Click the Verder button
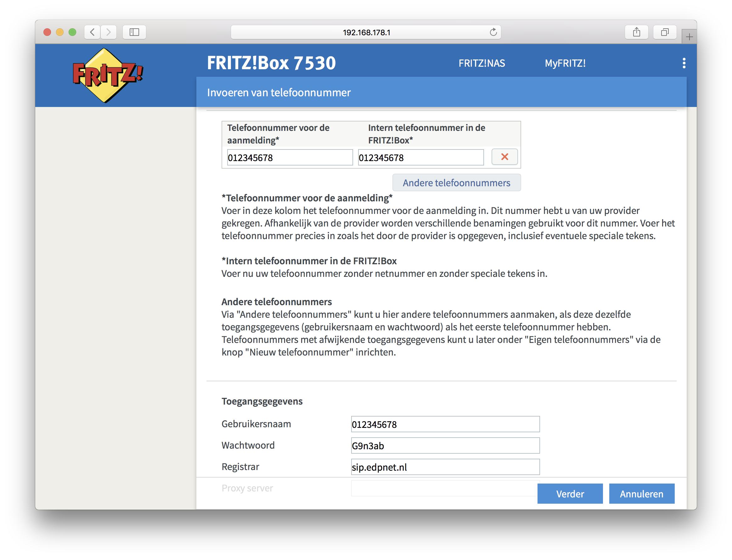This screenshot has height=560, width=732. tap(570, 493)
